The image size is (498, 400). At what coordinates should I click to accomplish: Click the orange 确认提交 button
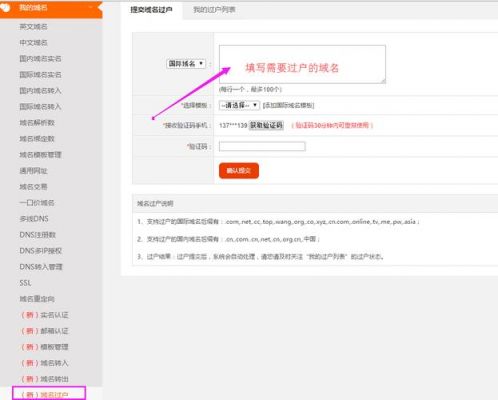[x=239, y=171]
